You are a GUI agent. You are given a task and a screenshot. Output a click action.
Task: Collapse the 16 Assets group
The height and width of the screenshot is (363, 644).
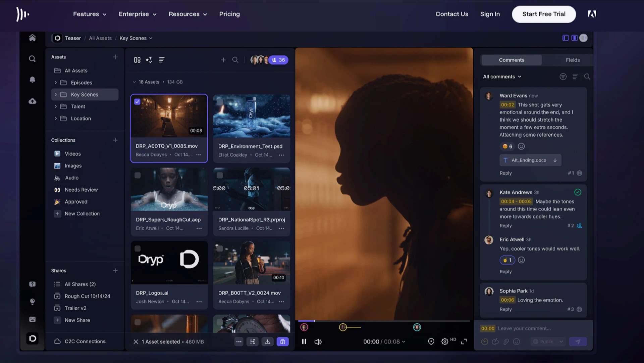coord(134,82)
